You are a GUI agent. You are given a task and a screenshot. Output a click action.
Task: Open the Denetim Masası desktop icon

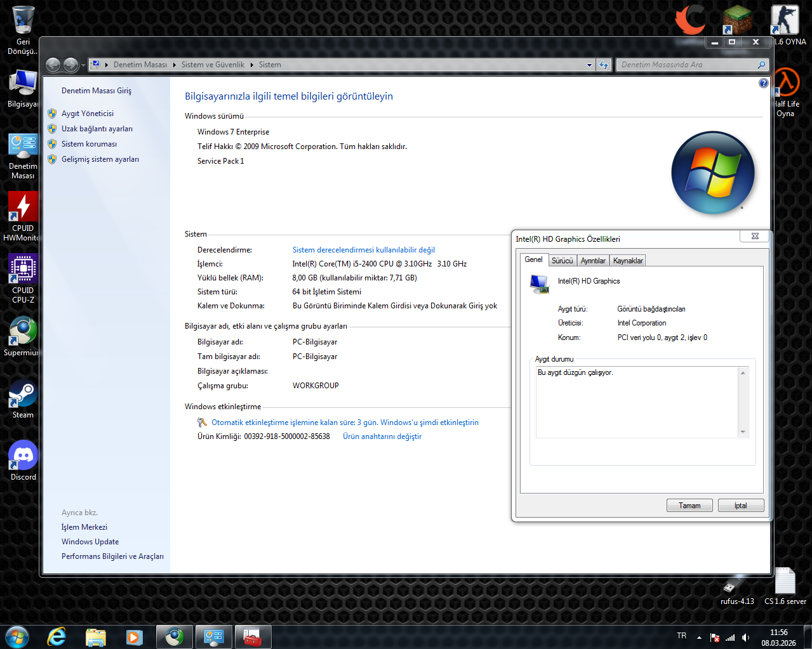(x=23, y=156)
